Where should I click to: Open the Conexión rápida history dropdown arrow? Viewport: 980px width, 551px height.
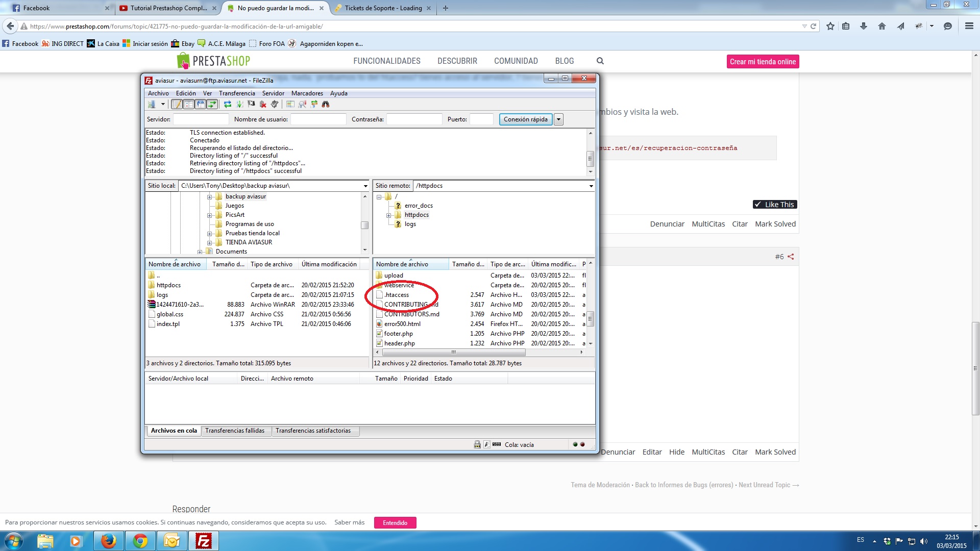coord(558,119)
